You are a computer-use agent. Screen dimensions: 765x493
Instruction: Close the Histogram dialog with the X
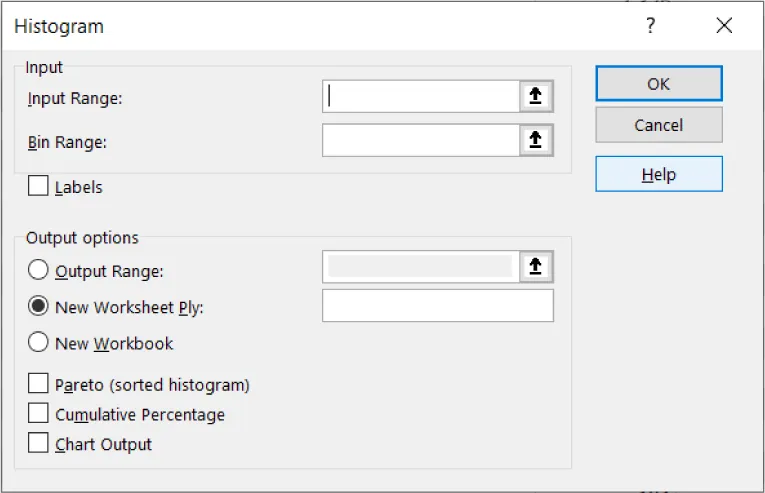(724, 26)
